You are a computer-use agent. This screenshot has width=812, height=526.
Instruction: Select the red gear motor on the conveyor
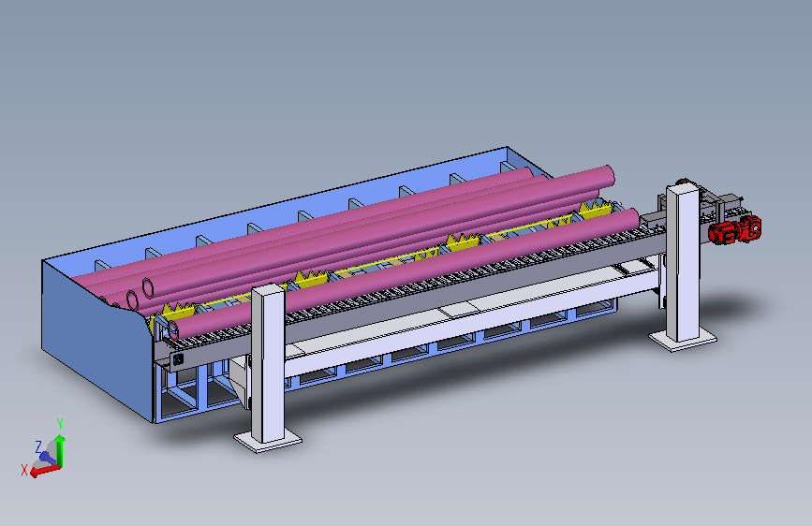pyautogui.click(x=734, y=230)
